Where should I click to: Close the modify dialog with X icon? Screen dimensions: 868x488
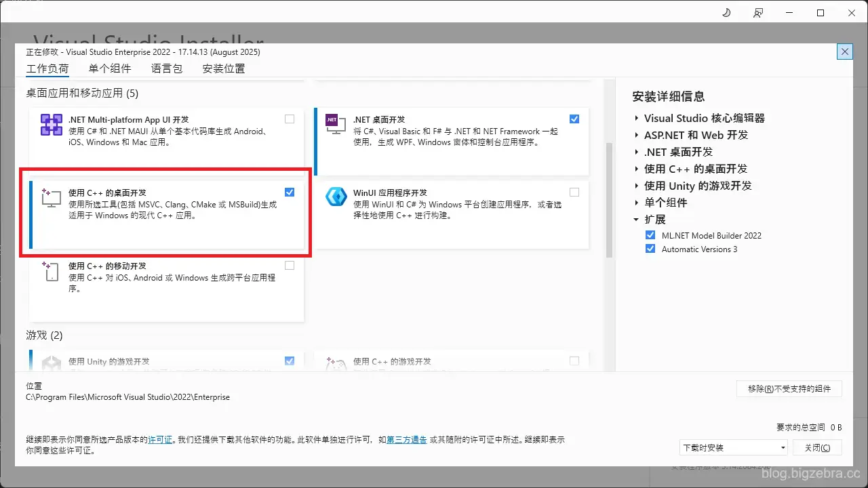[x=844, y=52]
